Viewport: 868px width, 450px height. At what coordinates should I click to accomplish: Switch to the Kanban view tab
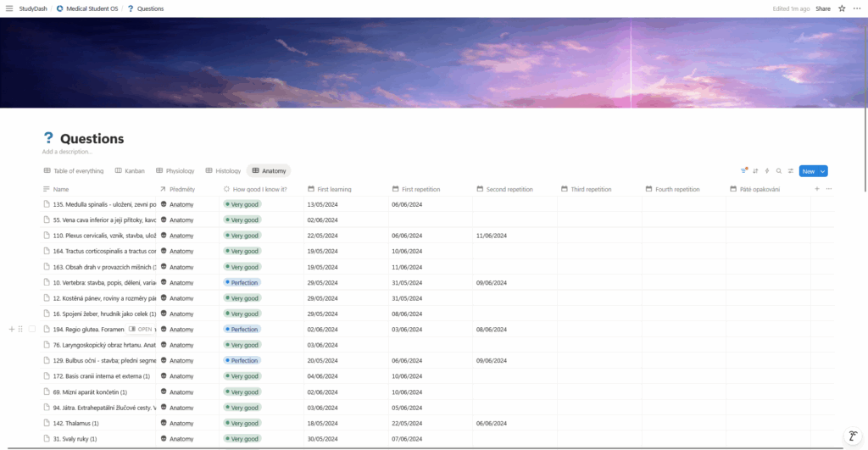[x=130, y=170]
